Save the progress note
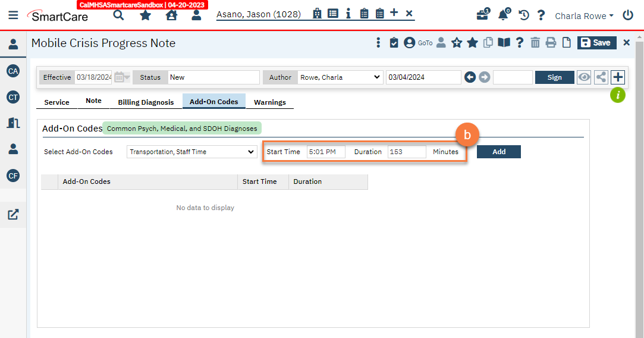The width and height of the screenshot is (644, 338). pyautogui.click(x=597, y=42)
